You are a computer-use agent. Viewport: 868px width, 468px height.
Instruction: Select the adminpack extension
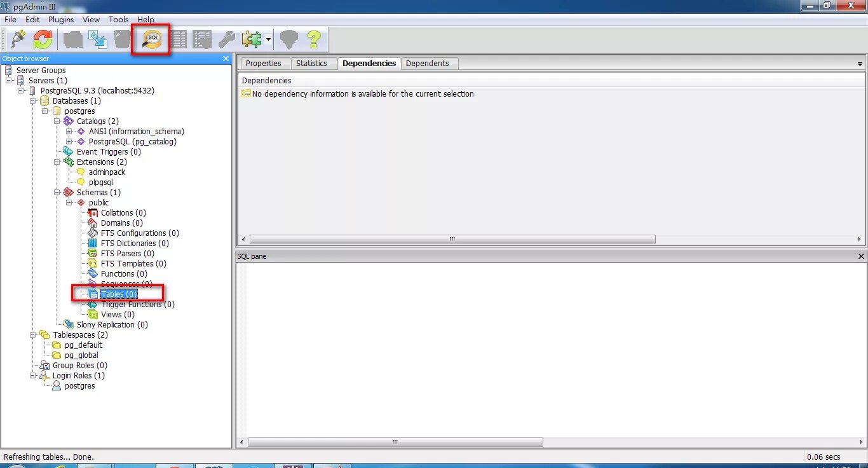107,172
